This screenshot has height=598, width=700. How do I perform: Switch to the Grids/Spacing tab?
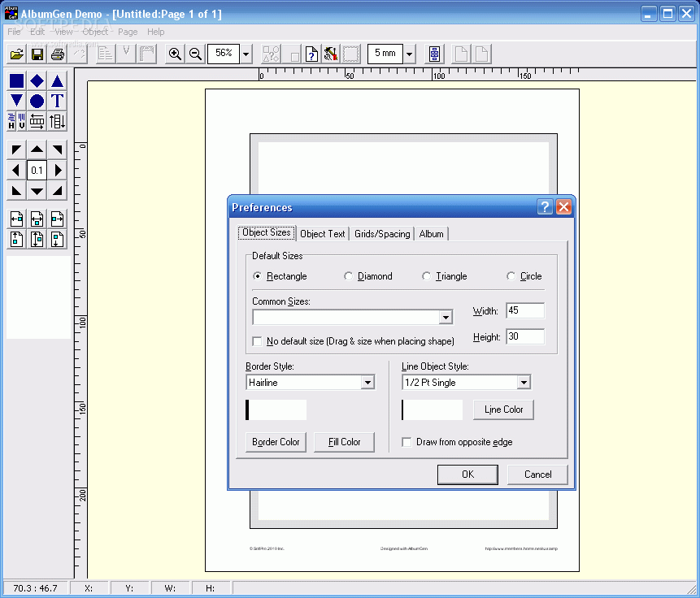(x=382, y=234)
